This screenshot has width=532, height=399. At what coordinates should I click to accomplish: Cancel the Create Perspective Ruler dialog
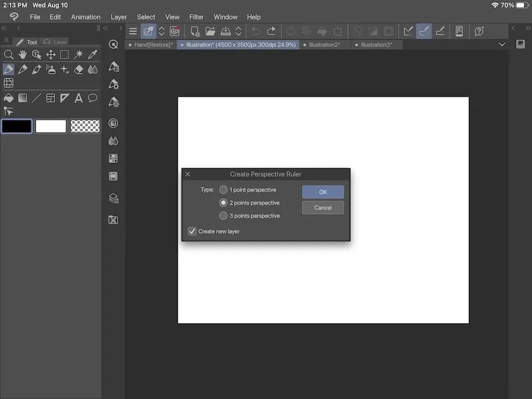point(323,207)
